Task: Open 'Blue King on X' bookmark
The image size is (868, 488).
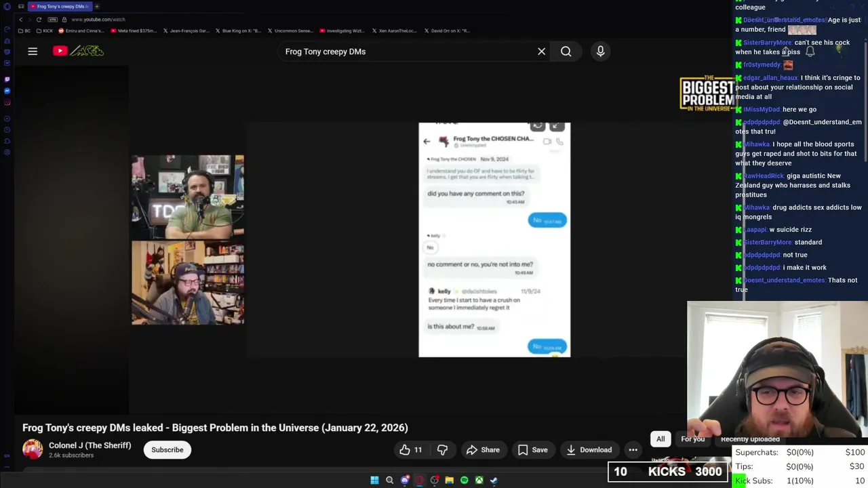Action: click(238, 30)
